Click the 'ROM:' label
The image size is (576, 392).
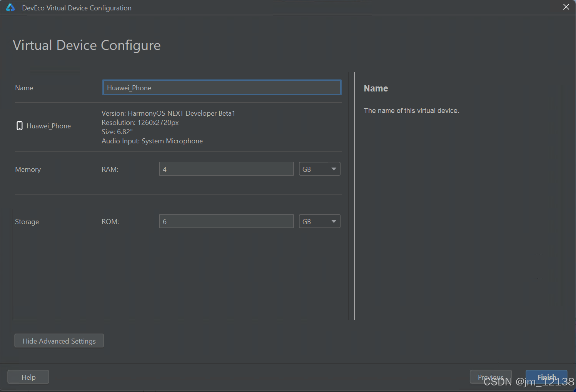(x=110, y=222)
